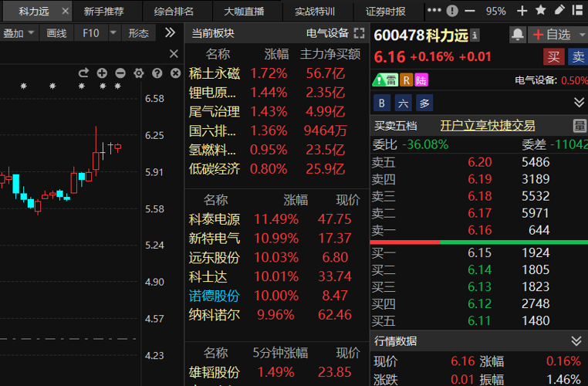Click 买一 price 6.15
588x386 pixels.
[480, 253]
